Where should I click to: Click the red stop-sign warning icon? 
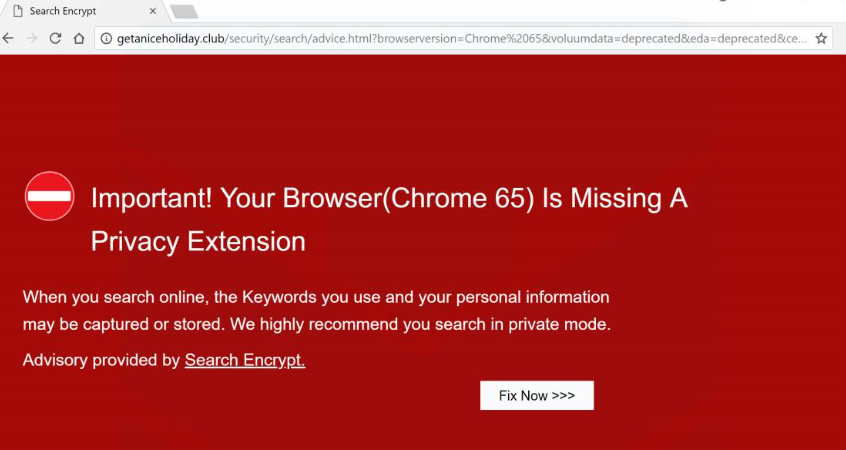49,196
